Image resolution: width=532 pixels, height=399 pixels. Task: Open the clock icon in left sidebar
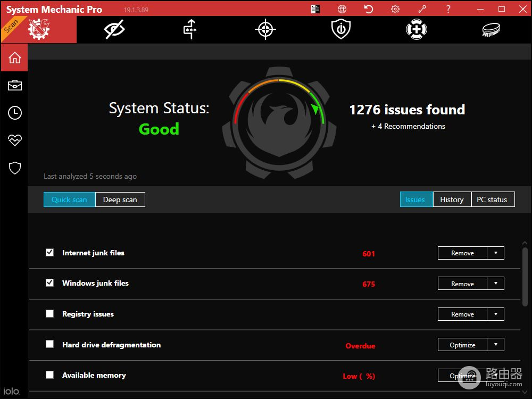(14, 113)
